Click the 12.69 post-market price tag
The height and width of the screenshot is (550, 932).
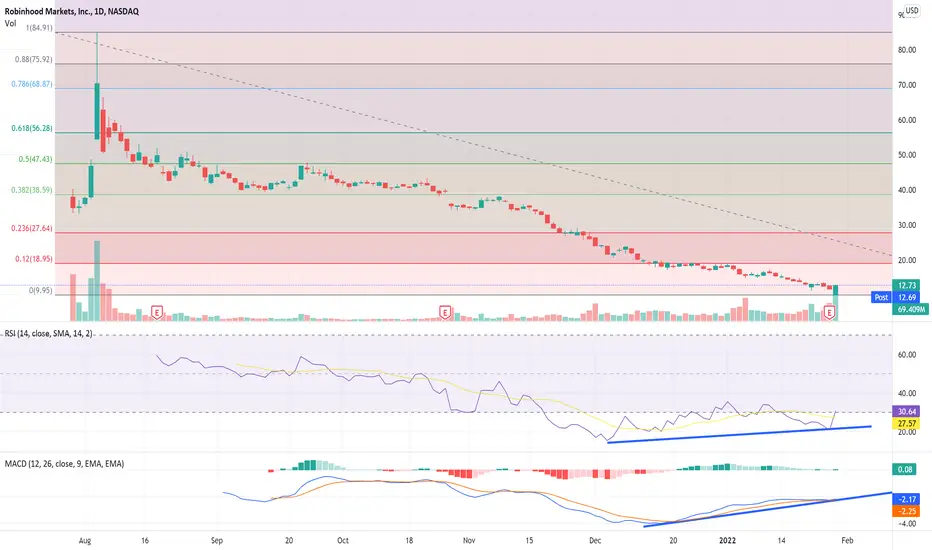coord(906,297)
